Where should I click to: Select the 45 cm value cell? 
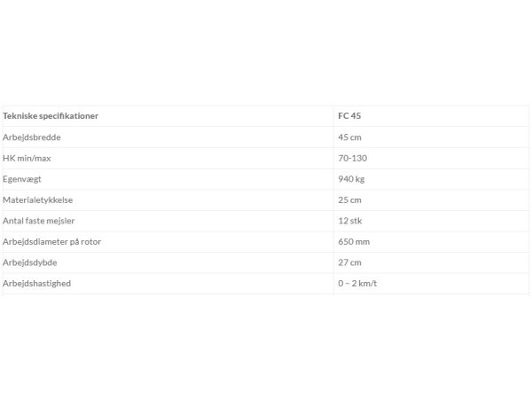350,137
